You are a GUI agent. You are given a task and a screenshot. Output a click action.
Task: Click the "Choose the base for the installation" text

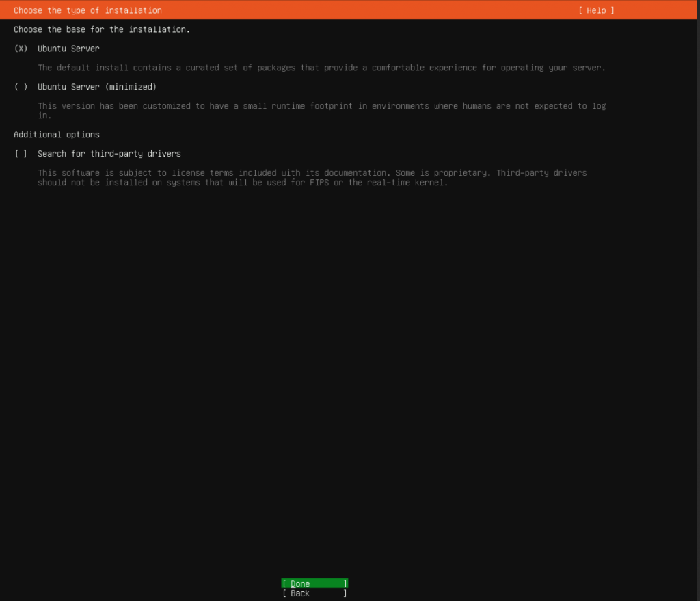click(x=102, y=29)
